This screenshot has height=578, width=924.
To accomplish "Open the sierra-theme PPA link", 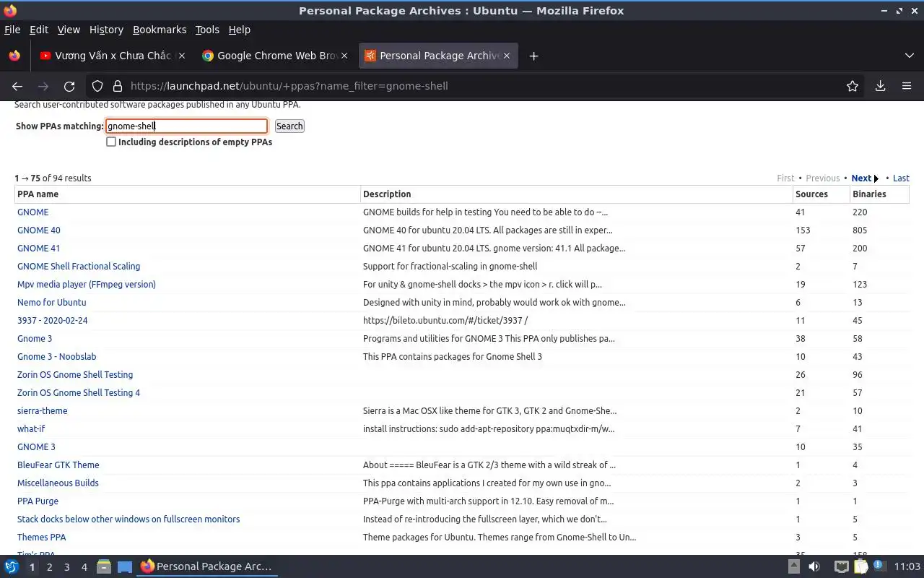I will pyautogui.click(x=42, y=411).
